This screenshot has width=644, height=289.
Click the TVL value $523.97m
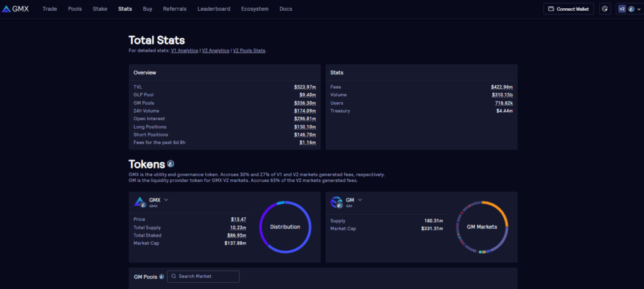click(305, 87)
